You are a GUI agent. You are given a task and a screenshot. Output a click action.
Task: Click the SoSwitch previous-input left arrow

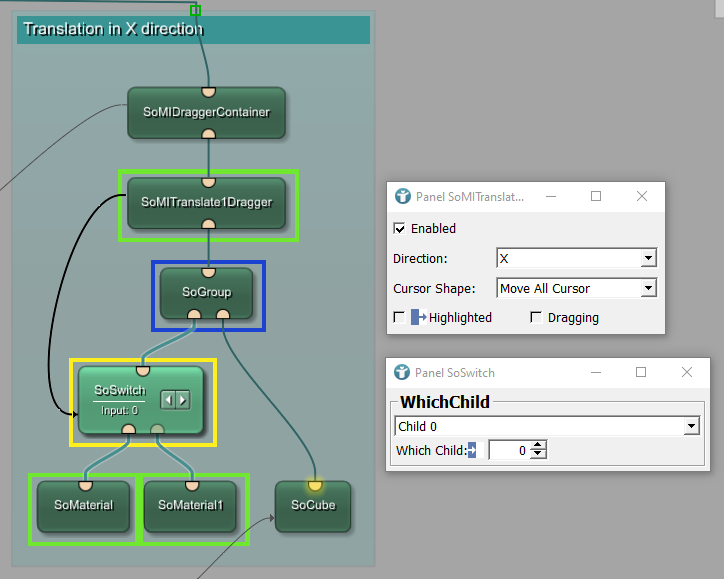click(x=168, y=399)
